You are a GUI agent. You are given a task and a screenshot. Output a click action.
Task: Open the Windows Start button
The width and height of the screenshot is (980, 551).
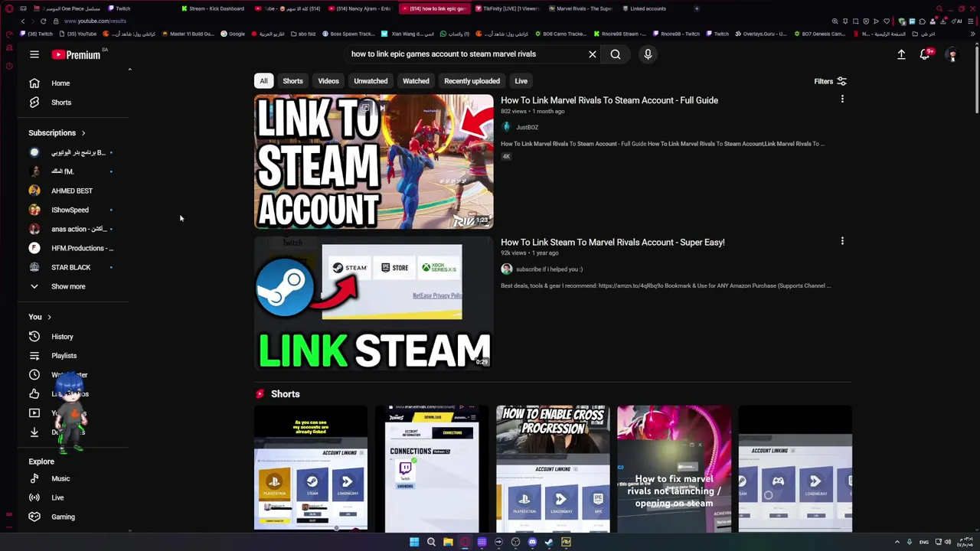click(x=414, y=543)
